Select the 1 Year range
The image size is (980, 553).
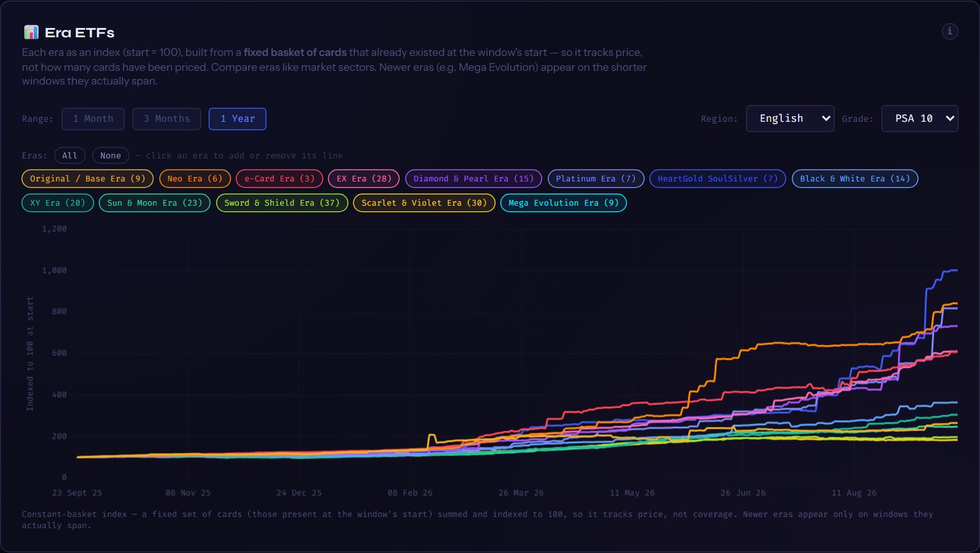(x=237, y=119)
